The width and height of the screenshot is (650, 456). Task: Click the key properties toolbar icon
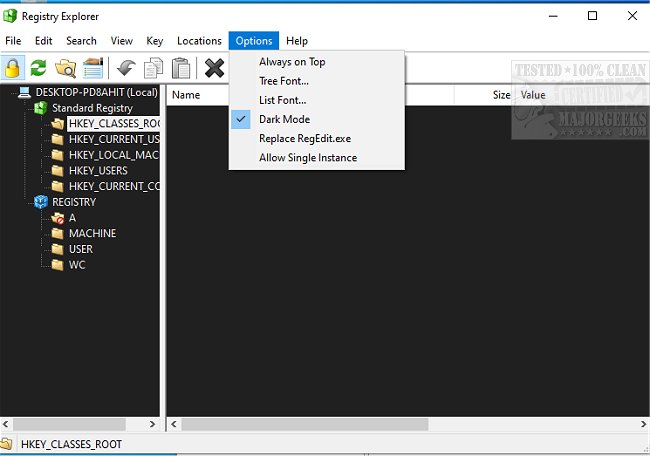(93, 68)
